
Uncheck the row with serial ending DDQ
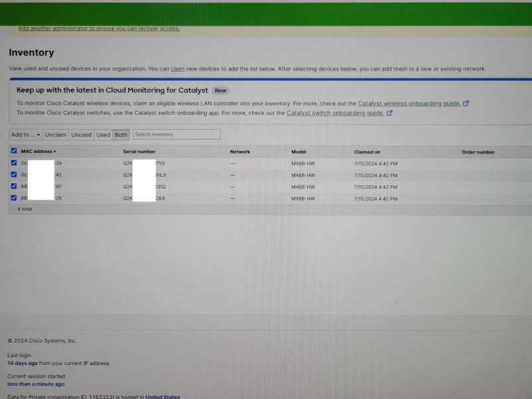14,186
